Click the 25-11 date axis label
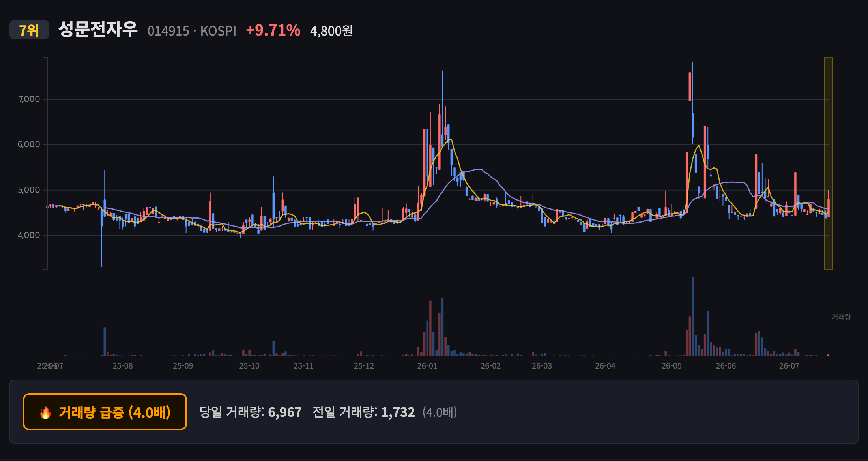The width and height of the screenshot is (868, 461). point(303,366)
